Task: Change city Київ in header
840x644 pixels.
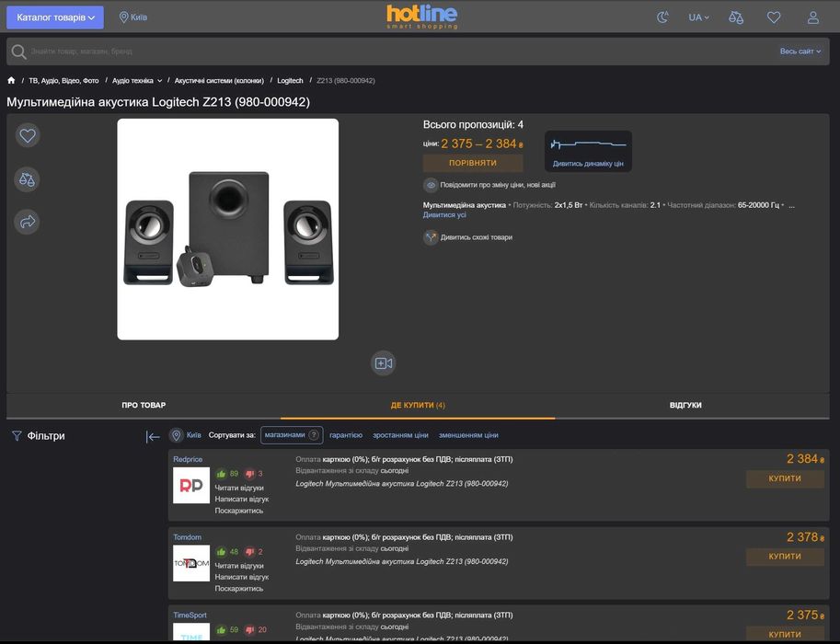Action: point(132,17)
